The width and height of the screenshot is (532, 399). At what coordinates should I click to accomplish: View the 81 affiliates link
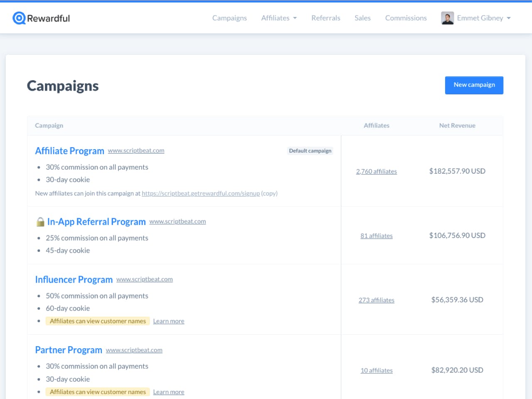point(377,236)
